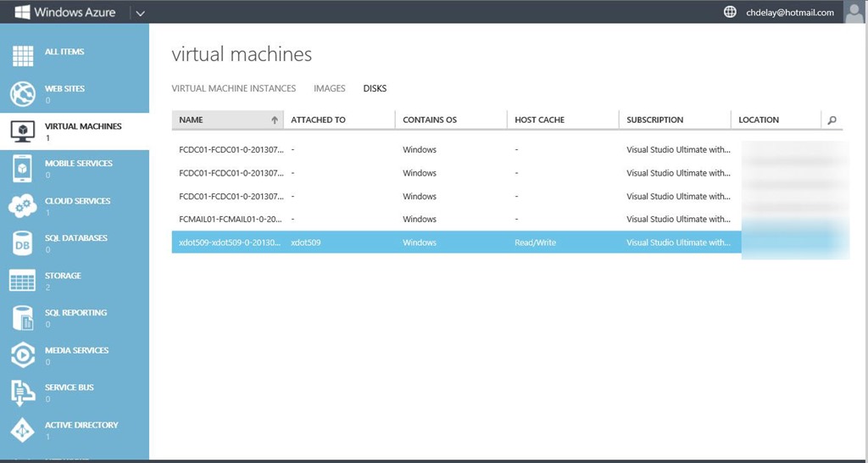The height and width of the screenshot is (463, 868).
Task: Select the xdot509-xdot509-0-20130... disk name
Action: (x=231, y=243)
